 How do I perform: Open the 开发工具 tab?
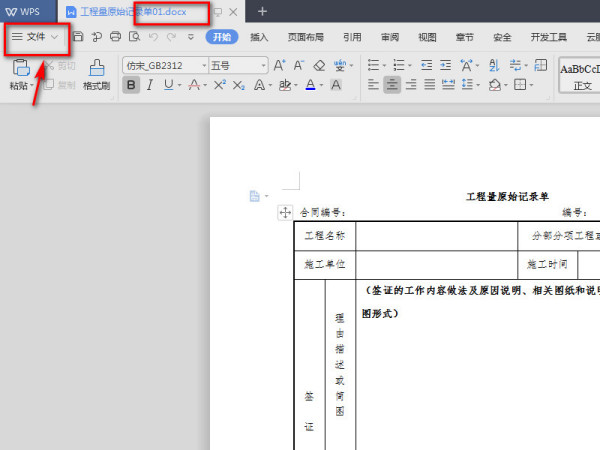[x=548, y=37]
